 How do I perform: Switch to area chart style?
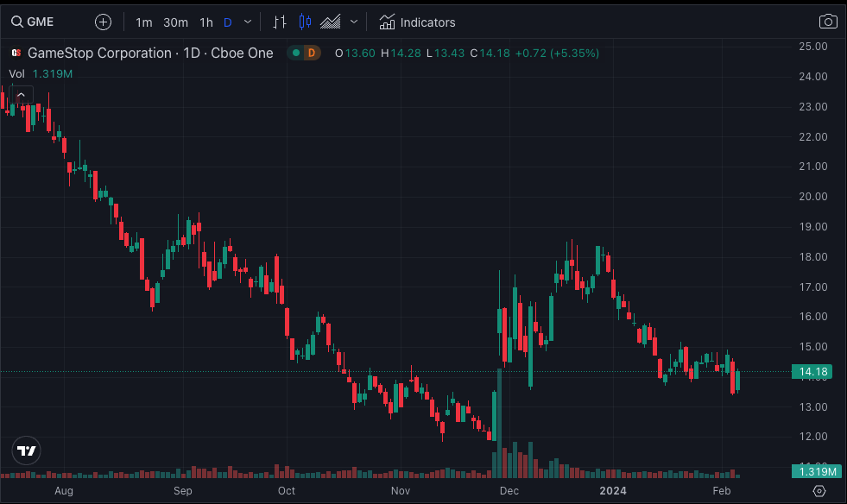(330, 22)
